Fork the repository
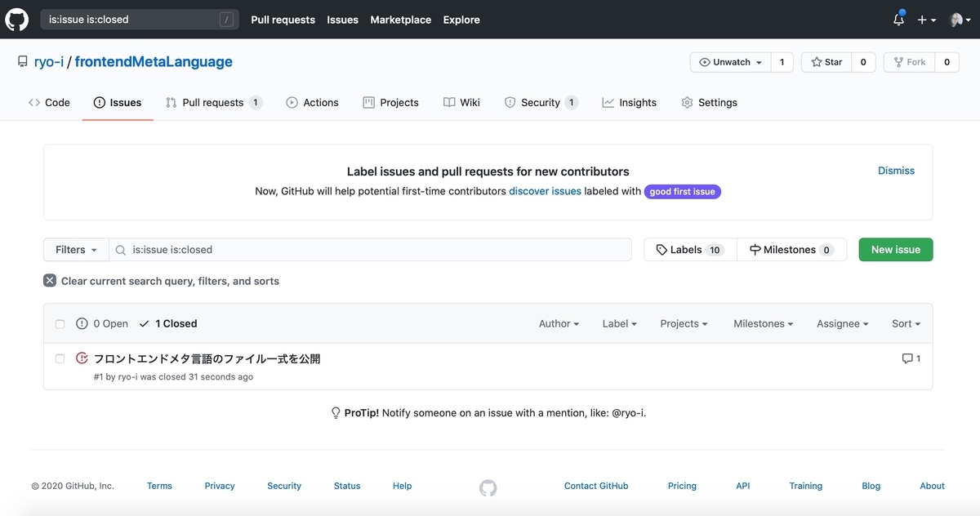Image resolution: width=980 pixels, height=516 pixels. click(x=909, y=62)
